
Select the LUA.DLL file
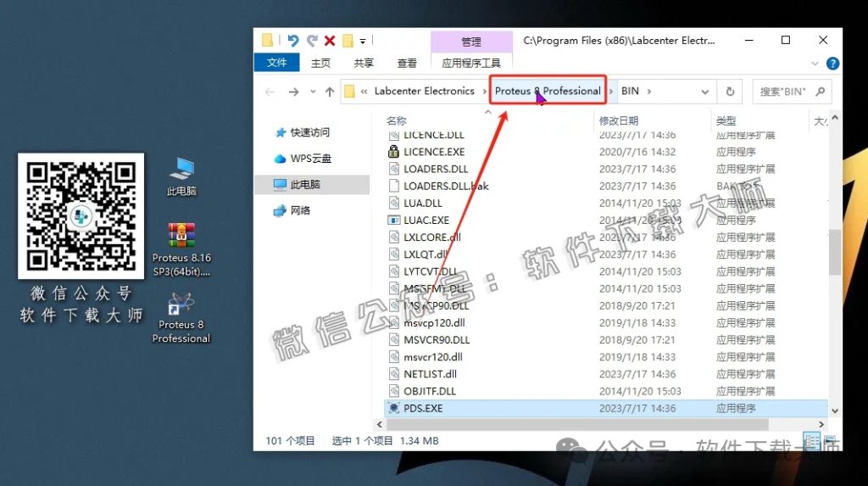tap(423, 204)
